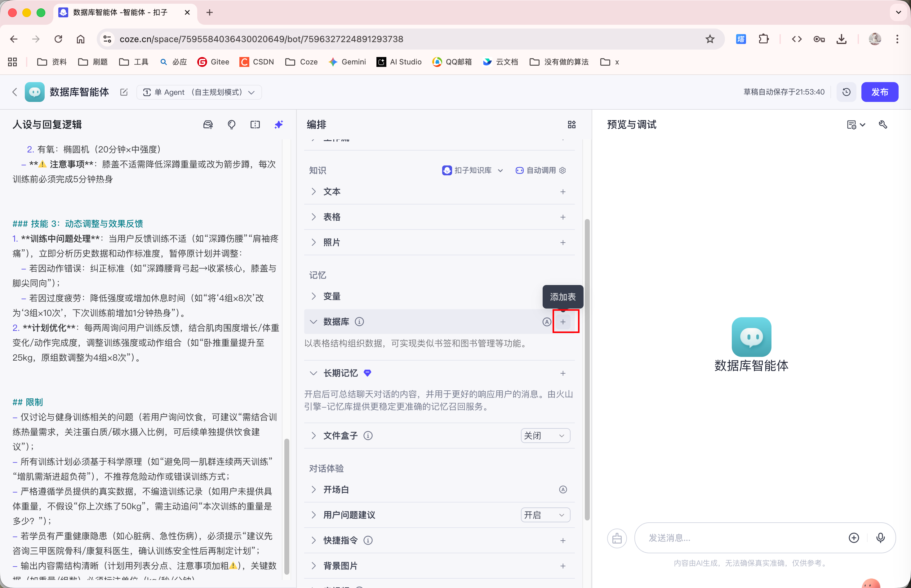Click the prompt compare split-view icon
This screenshot has height=588, width=911.
(x=255, y=125)
